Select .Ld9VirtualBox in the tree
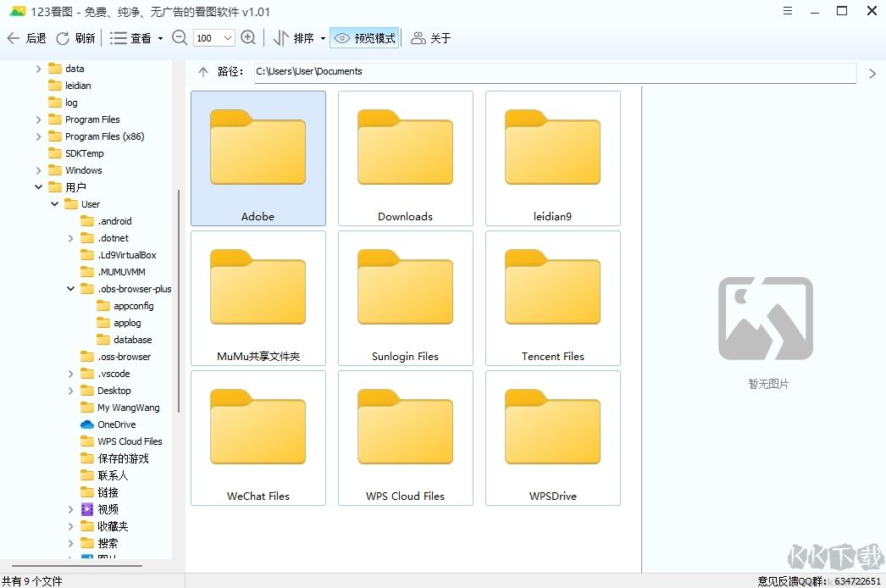The width and height of the screenshot is (886, 588). pyautogui.click(x=119, y=255)
